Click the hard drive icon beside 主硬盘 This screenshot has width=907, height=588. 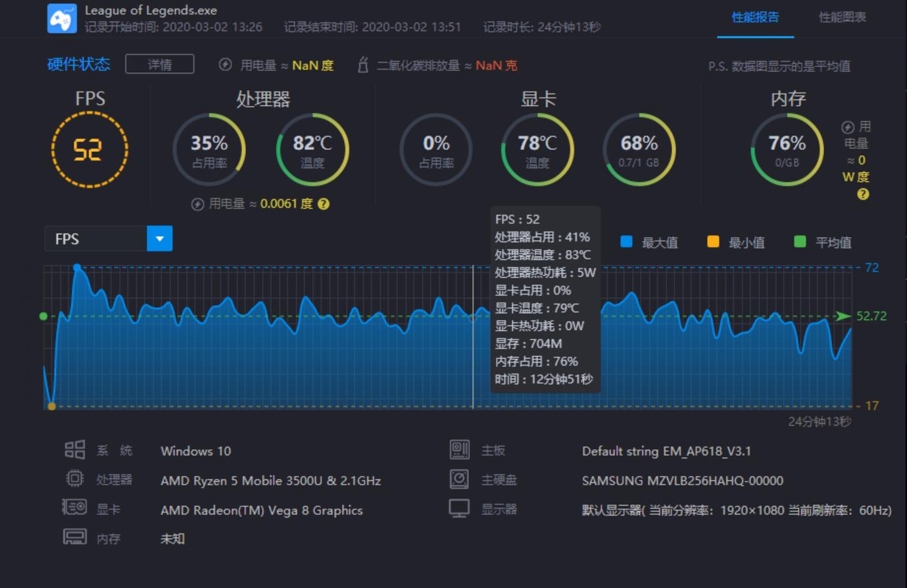click(x=459, y=479)
